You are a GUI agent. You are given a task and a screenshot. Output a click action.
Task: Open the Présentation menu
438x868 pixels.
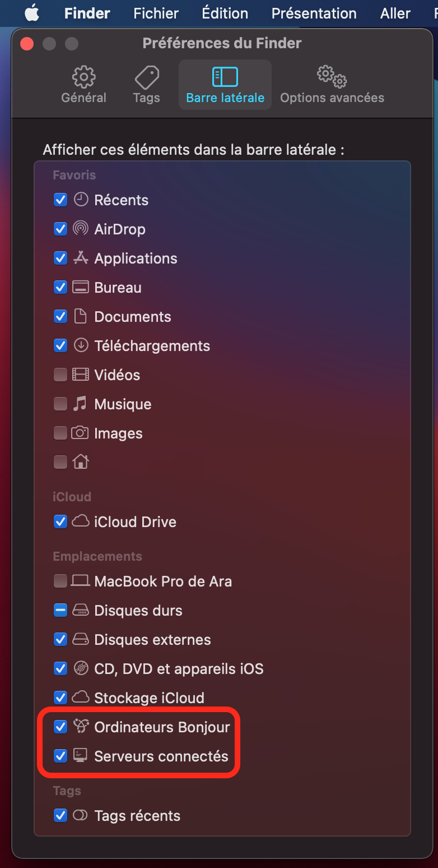(x=314, y=13)
